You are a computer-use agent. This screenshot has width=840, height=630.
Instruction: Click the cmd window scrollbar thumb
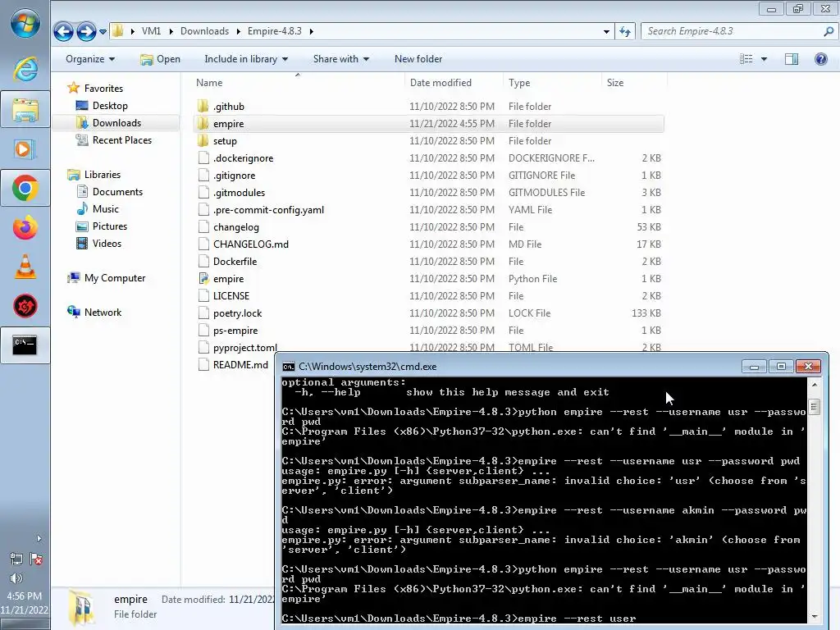814,407
